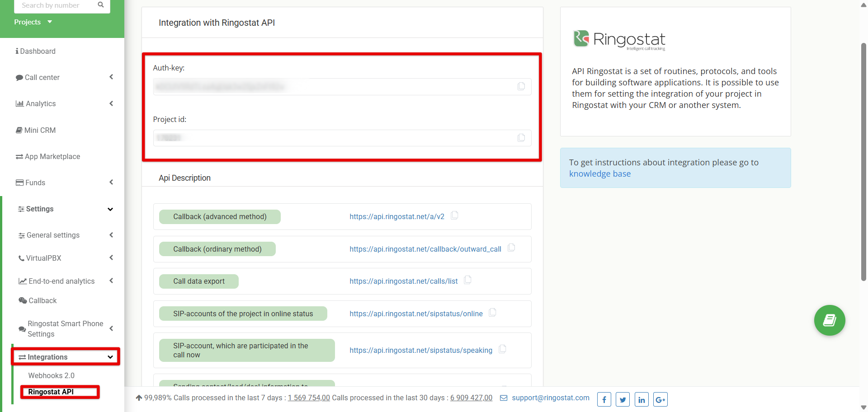Copy the Callback advanced method URL
This screenshot has height=412, width=868.
coord(455,215)
